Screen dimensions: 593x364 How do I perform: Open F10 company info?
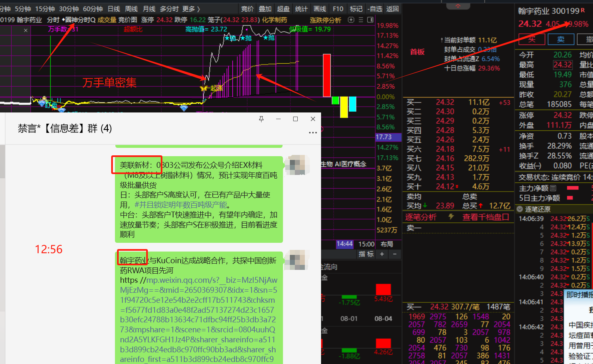coord(338,9)
